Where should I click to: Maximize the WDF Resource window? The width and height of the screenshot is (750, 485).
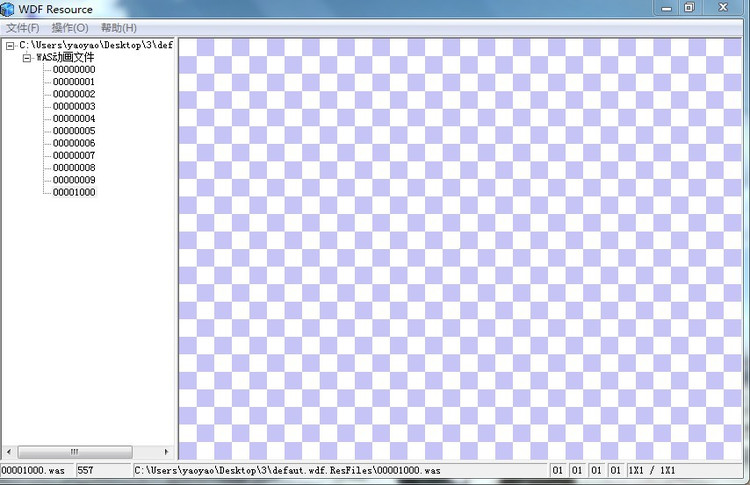pos(689,7)
